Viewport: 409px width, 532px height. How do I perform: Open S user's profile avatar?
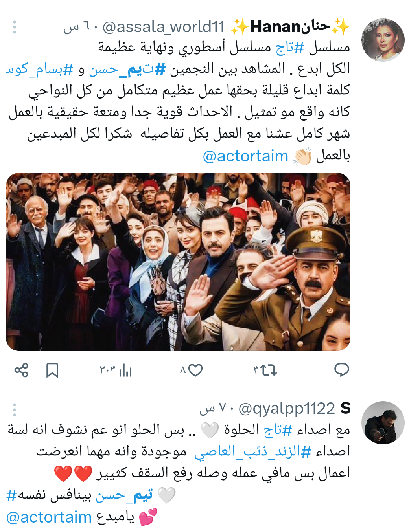[x=383, y=422]
